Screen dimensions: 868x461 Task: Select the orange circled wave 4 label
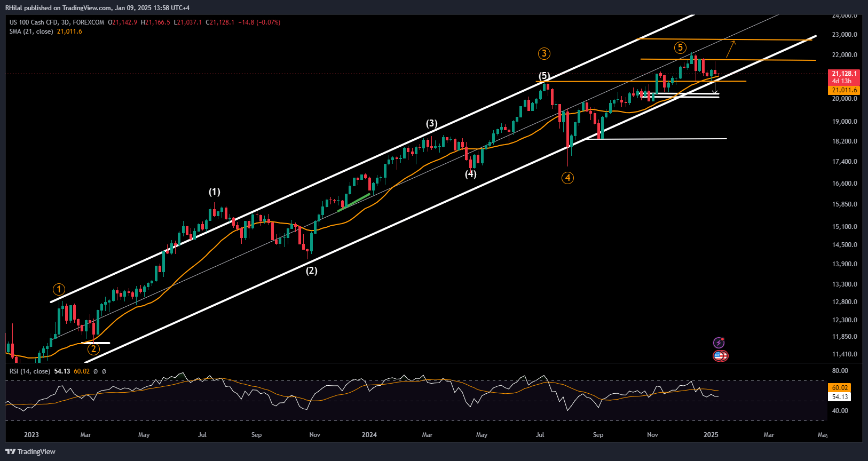tap(567, 178)
